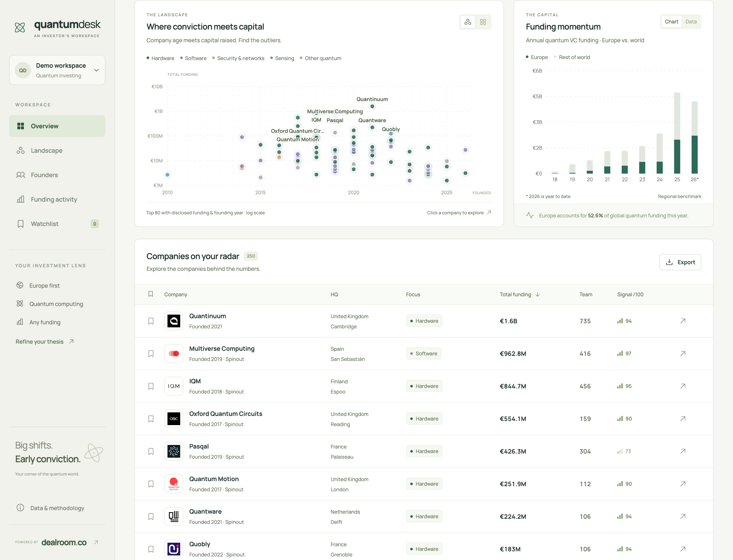Select Chart tab in Funding momentum
This screenshot has height=560, width=733.
click(671, 22)
